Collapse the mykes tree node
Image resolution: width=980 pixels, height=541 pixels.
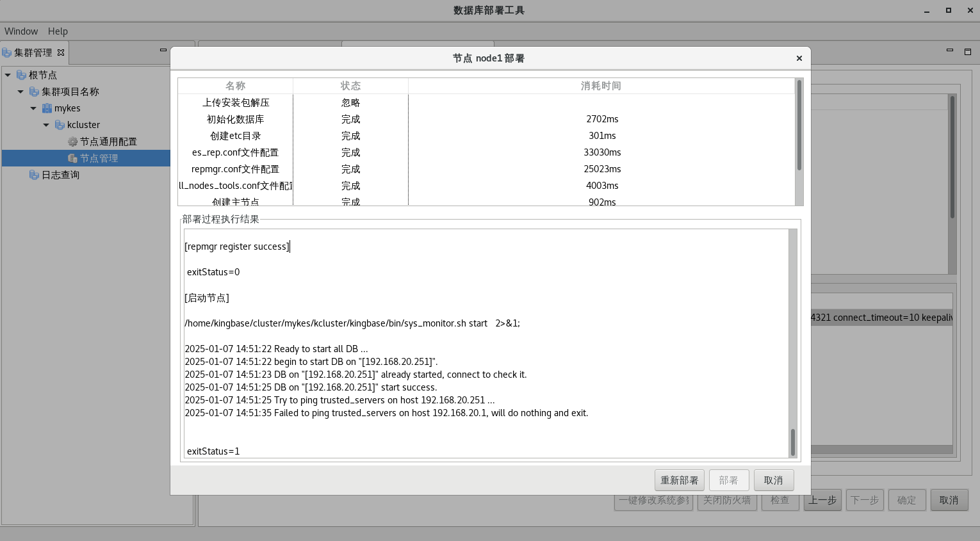tap(33, 108)
